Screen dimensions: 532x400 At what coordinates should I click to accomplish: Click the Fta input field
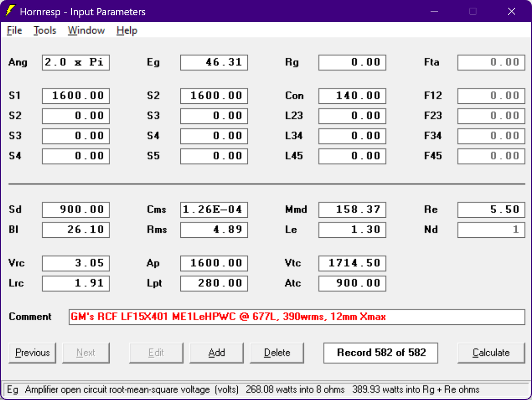(491, 62)
